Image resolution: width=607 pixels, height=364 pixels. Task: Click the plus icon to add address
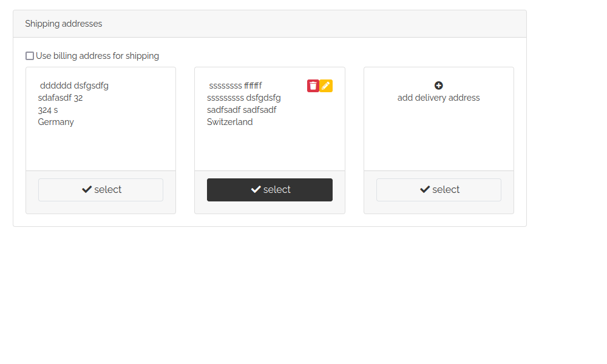click(x=439, y=86)
